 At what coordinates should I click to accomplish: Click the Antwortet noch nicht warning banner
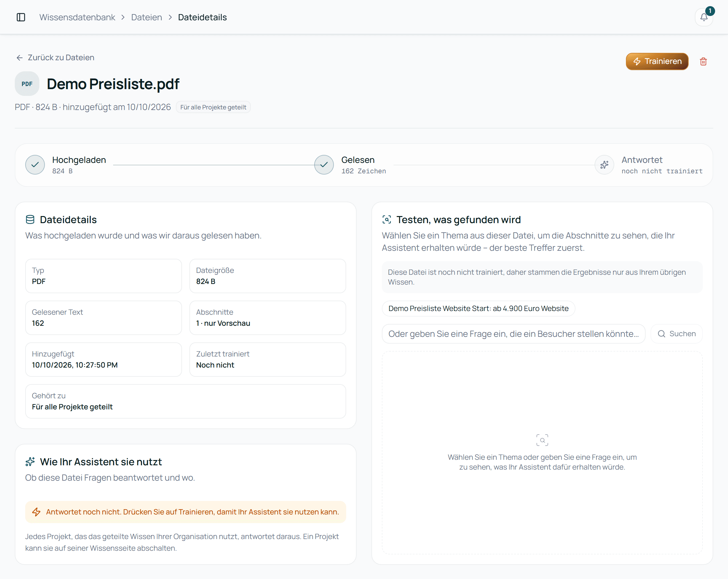185,512
